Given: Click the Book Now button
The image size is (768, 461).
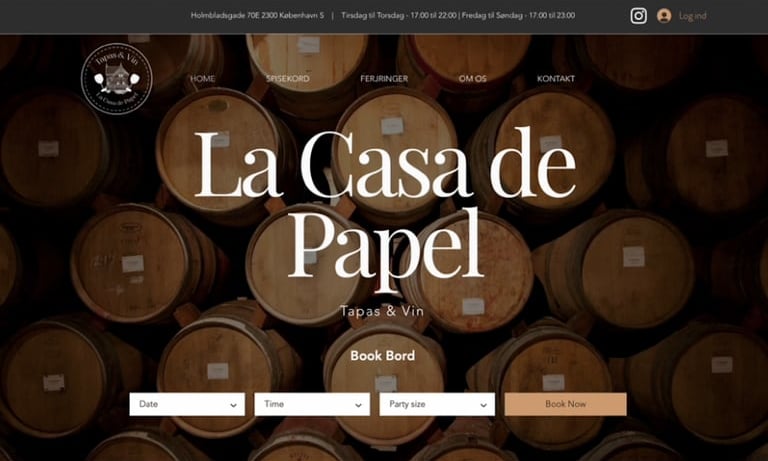Looking at the screenshot, I should coord(565,404).
